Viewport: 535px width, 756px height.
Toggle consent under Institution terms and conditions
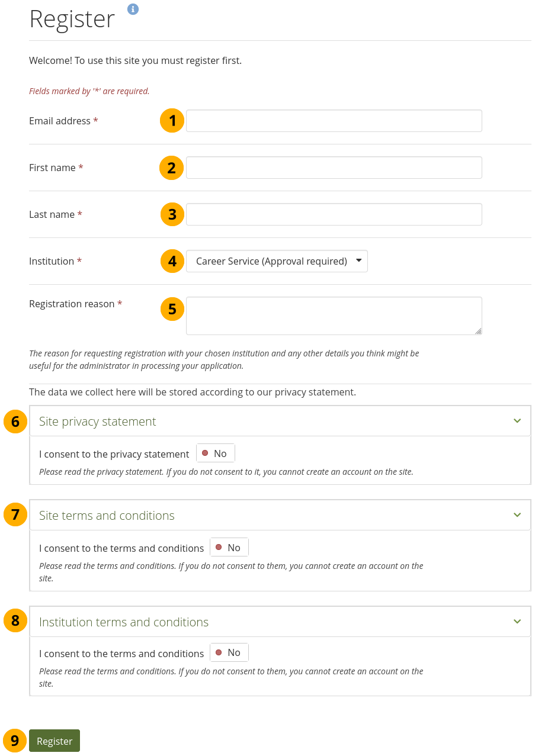(229, 652)
